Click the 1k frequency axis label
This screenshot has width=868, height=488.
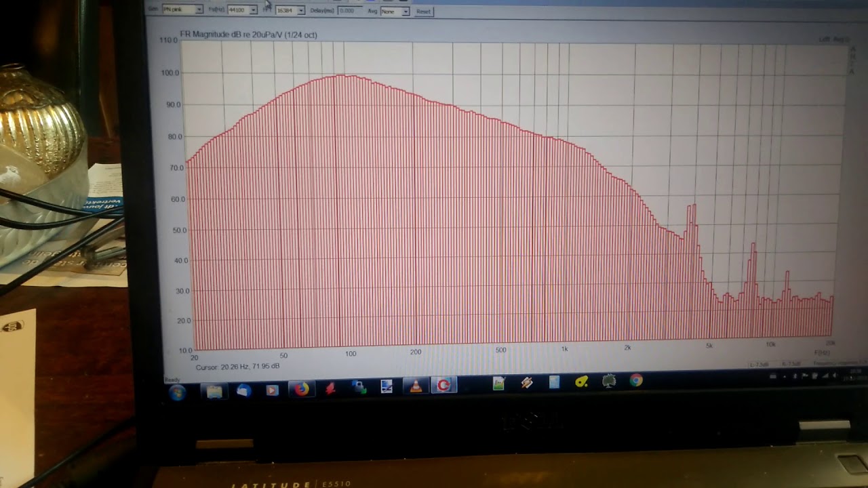[x=564, y=349]
